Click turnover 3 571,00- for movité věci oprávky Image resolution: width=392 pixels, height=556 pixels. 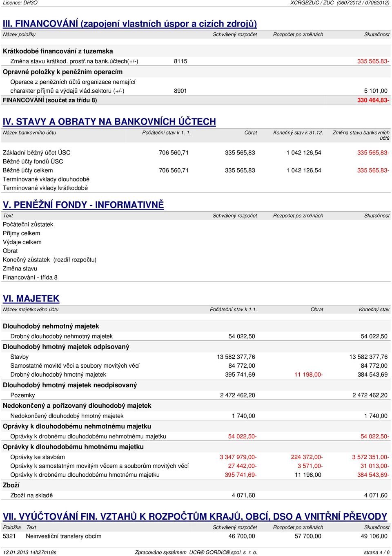[x=310, y=466]
